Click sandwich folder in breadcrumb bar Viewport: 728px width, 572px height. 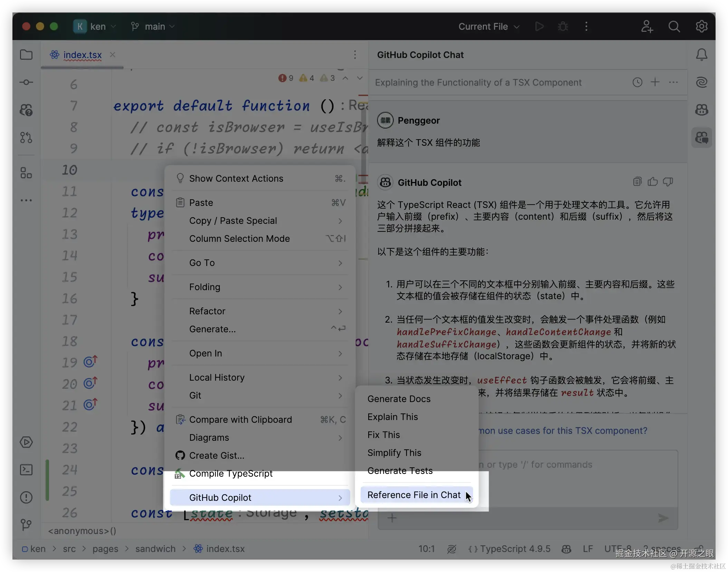(155, 549)
